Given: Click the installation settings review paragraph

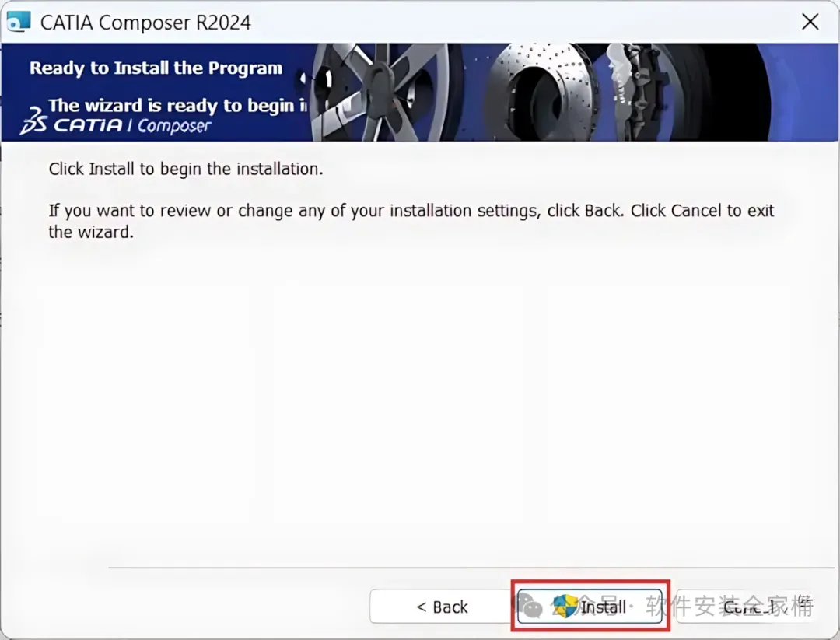Looking at the screenshot, I should (411, 221).
